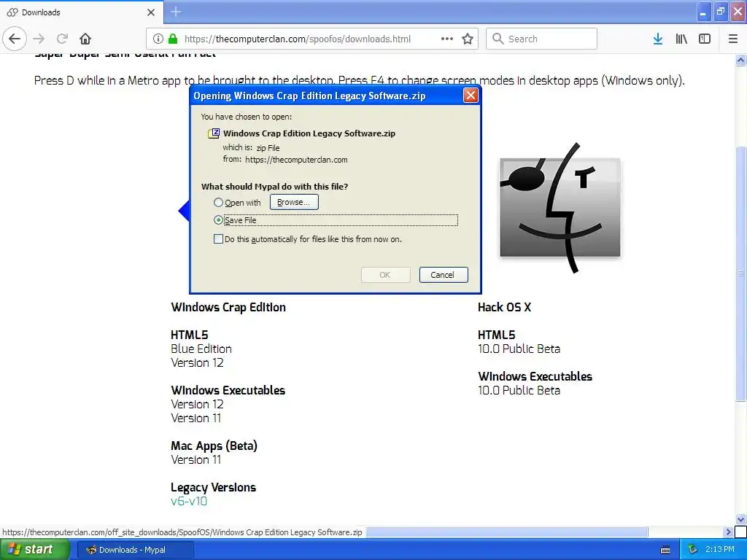The height and width of the screenshot is (560, 747).
Task: Reload the page with the refresh icon
Action: pos(62,39)
